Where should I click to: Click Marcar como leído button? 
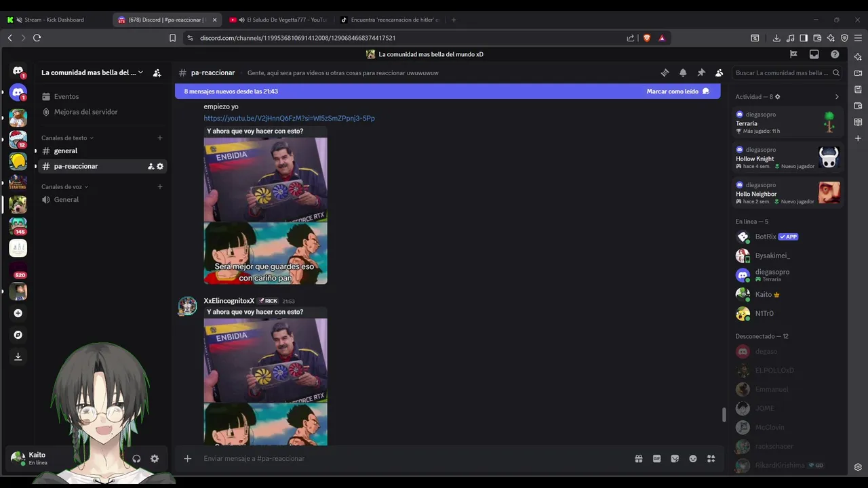678,91
